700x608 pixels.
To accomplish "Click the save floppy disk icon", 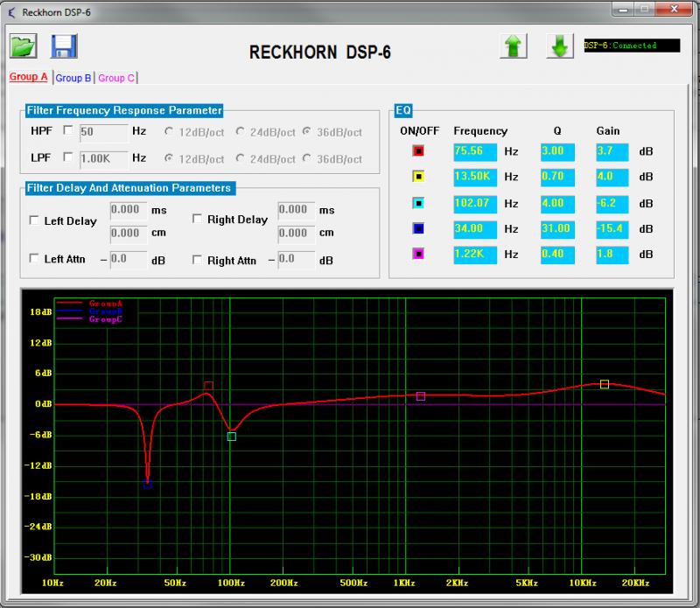I will (x=66, y=46).
